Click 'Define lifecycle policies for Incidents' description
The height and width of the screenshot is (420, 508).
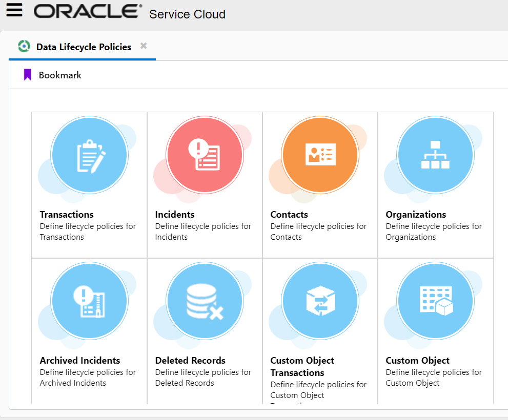[203, 232]
